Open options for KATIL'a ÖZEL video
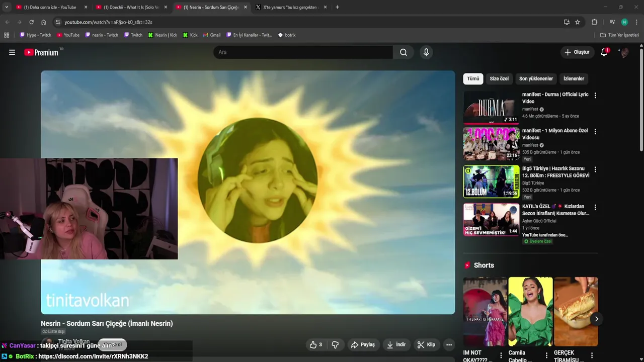This screenshot has height=362, width=644. point(595,207)
